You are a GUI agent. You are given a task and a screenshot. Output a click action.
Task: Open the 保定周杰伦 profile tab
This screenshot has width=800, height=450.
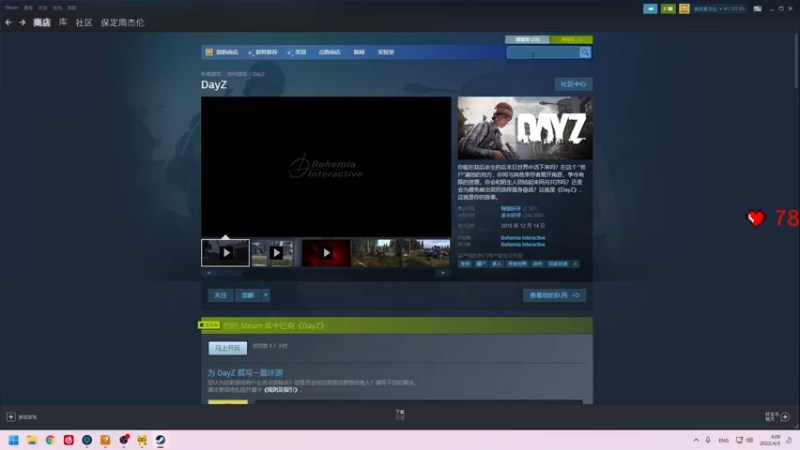pos(122,22)
